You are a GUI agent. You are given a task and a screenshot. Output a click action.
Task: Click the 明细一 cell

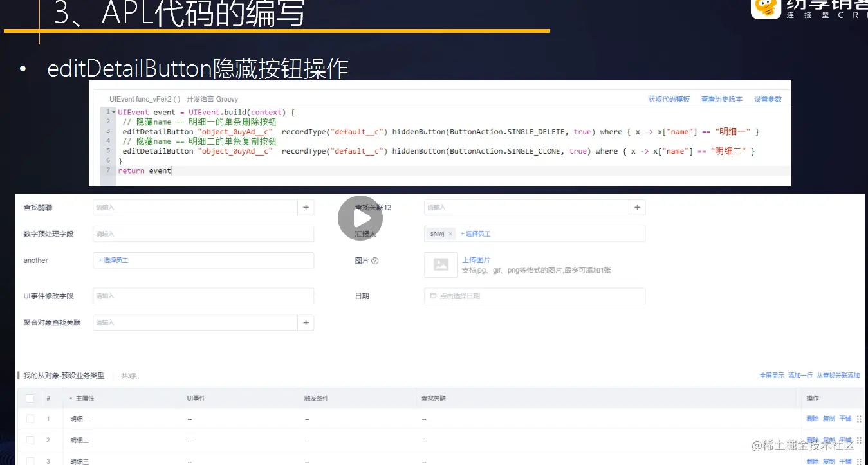(80, 419)
